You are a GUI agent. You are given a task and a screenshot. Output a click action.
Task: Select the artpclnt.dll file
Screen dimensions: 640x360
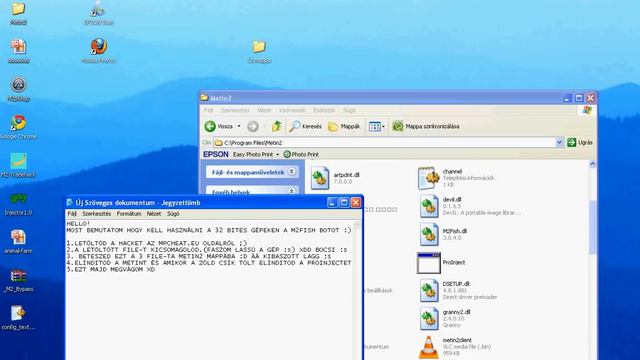pyautogui.click(x=336, y=178)
